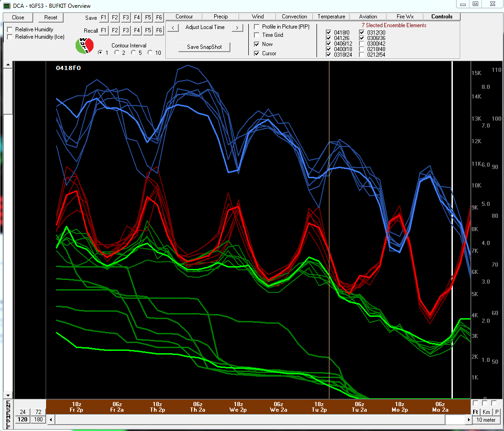
Task: Click the Save F1 slot button
Action: pyautogui.click(x=104, y=17)
